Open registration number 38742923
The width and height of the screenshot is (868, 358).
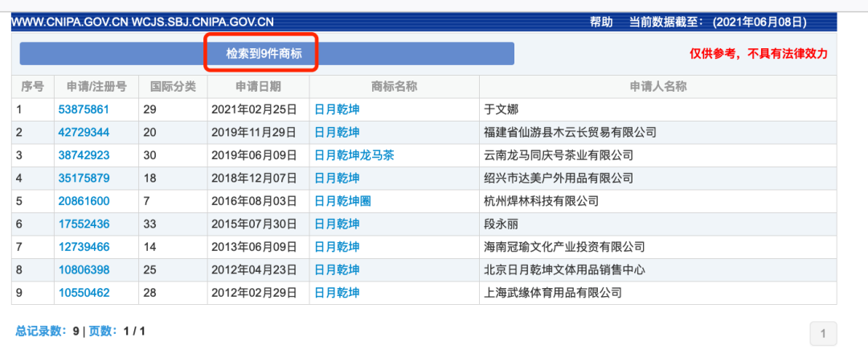(84, 155)
